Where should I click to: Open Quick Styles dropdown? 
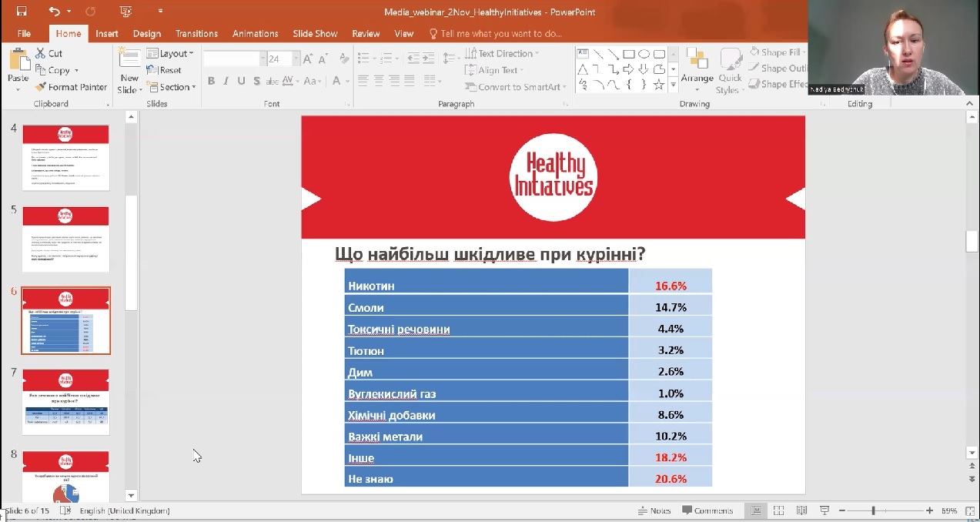click(x=730, y=72)
